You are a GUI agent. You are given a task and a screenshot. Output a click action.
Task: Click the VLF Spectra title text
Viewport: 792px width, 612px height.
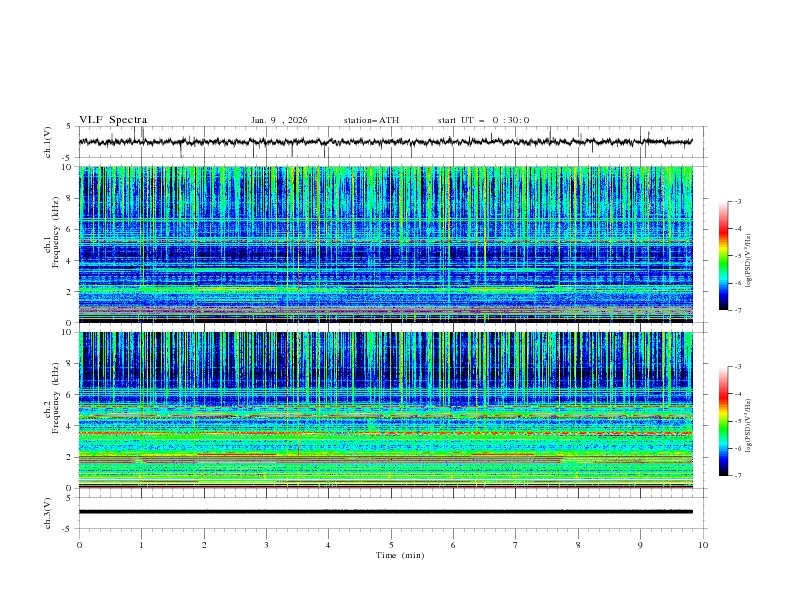pyautogui.click(x=113, y=120)
